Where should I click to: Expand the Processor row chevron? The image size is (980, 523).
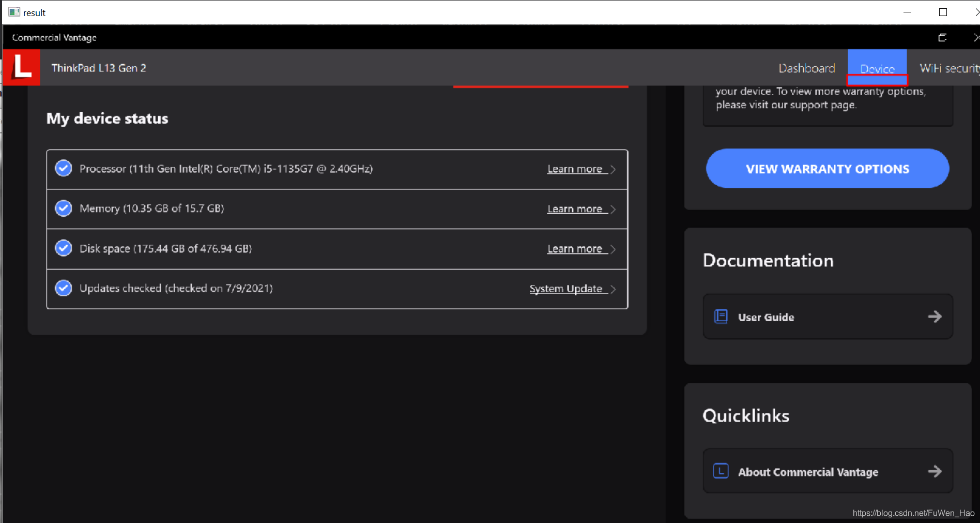(613, 169)
